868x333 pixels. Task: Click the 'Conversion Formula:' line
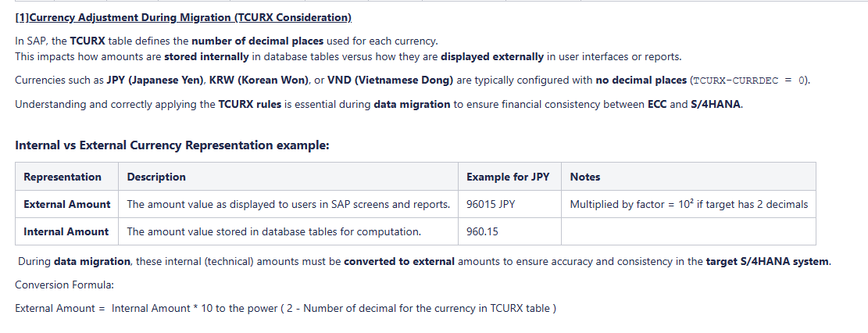tap(64, 285)
